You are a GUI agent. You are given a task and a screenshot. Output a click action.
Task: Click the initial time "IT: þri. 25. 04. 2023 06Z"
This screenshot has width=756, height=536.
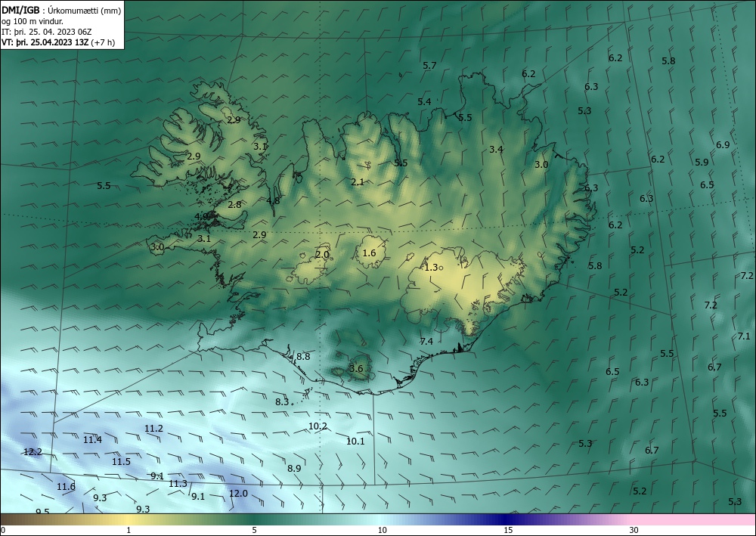click(x=46, y=32)
